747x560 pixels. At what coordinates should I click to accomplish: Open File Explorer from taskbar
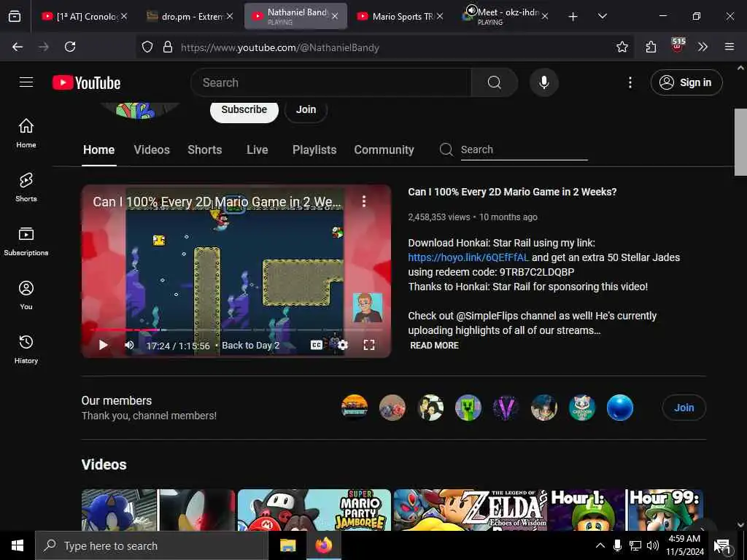click(x=287, y=545)
